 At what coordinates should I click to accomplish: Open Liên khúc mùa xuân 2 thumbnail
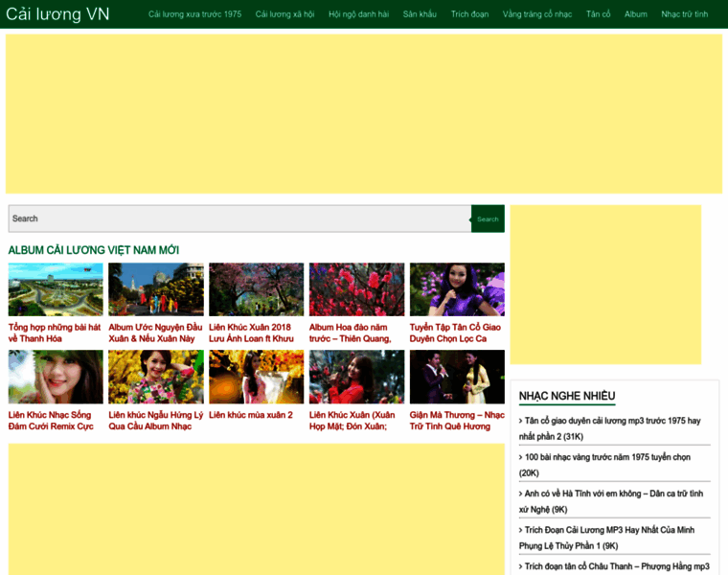[x=257, y=377]
